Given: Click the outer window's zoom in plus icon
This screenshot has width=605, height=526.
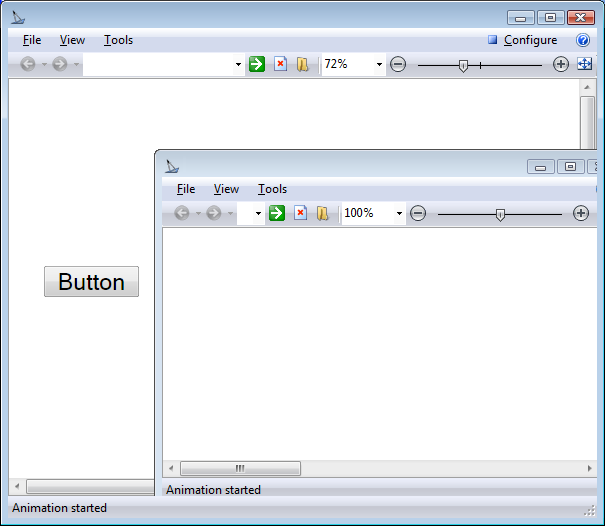Looking at the screenshot, I should click(561, 64).
